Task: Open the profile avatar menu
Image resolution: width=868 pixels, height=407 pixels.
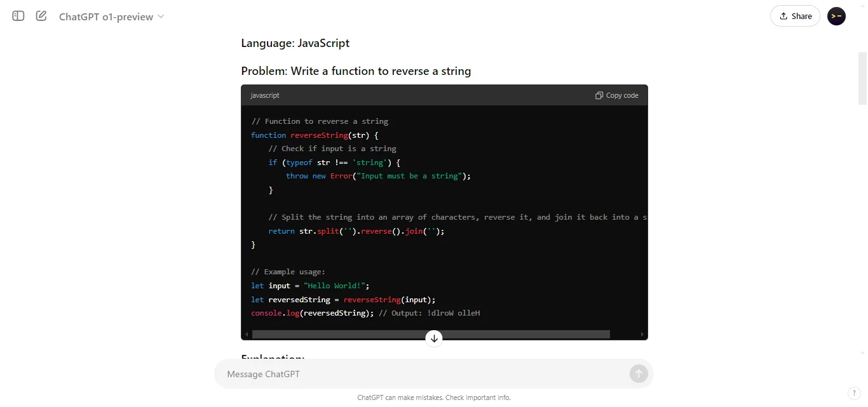Action: [x=836, y=16]
